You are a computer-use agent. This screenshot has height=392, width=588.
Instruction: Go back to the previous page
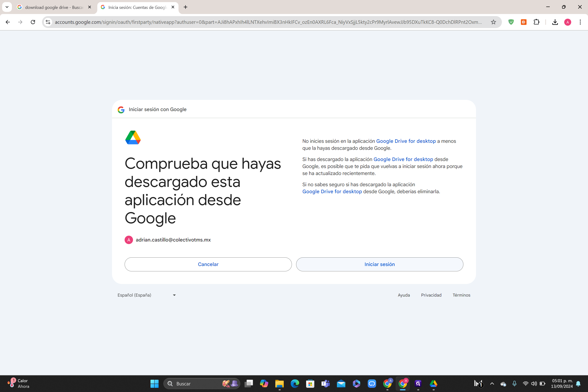tap(8, 22)
